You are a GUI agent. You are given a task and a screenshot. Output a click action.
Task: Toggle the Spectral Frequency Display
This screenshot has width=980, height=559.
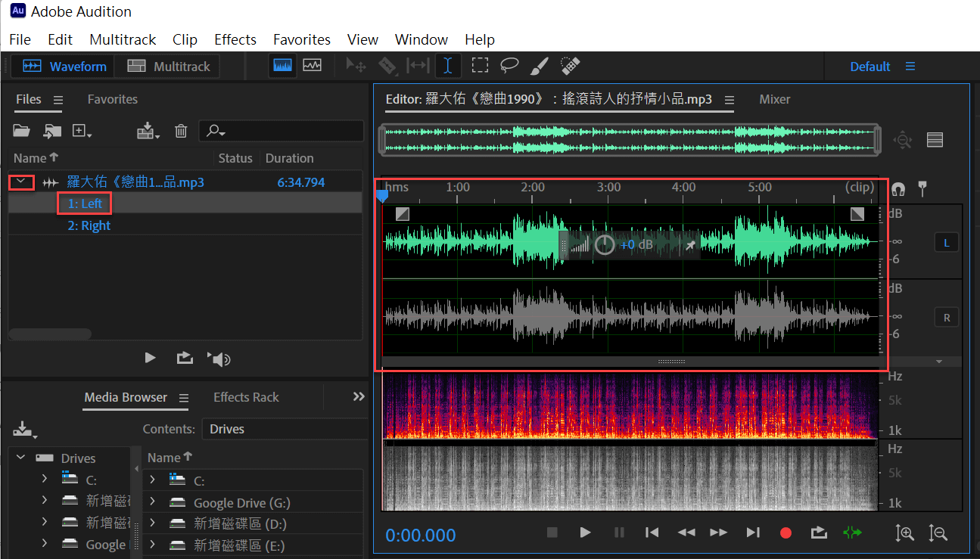coord(282,66)
